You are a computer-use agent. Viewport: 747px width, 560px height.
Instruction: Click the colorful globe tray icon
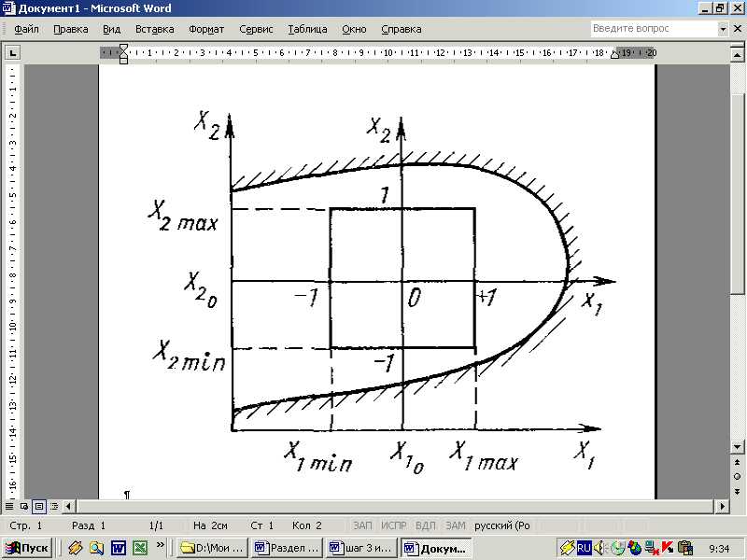(635, 548)
